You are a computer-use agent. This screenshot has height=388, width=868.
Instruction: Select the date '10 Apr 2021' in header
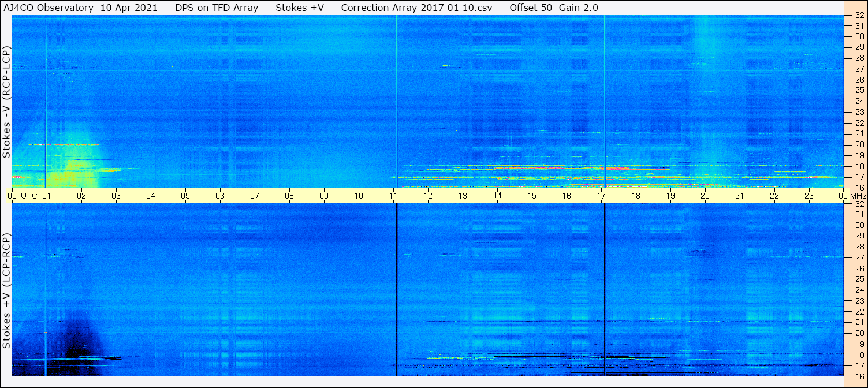[129, 8]
